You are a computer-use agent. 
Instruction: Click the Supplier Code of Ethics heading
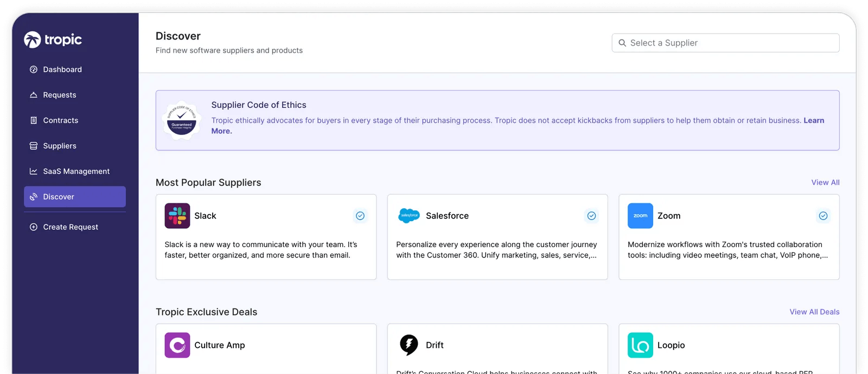(x=259, y=105)
